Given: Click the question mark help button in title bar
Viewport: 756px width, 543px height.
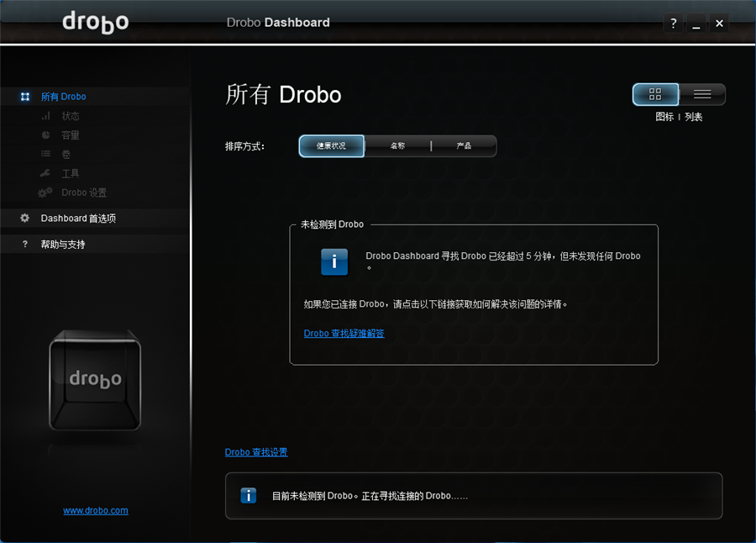Looking at the screenshot, I should 673,24.
